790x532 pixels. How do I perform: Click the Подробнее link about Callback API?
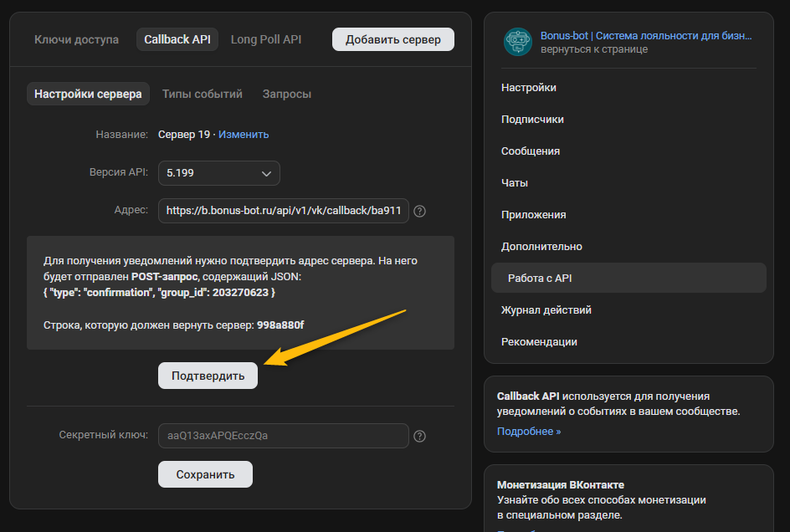coord(529,432)
